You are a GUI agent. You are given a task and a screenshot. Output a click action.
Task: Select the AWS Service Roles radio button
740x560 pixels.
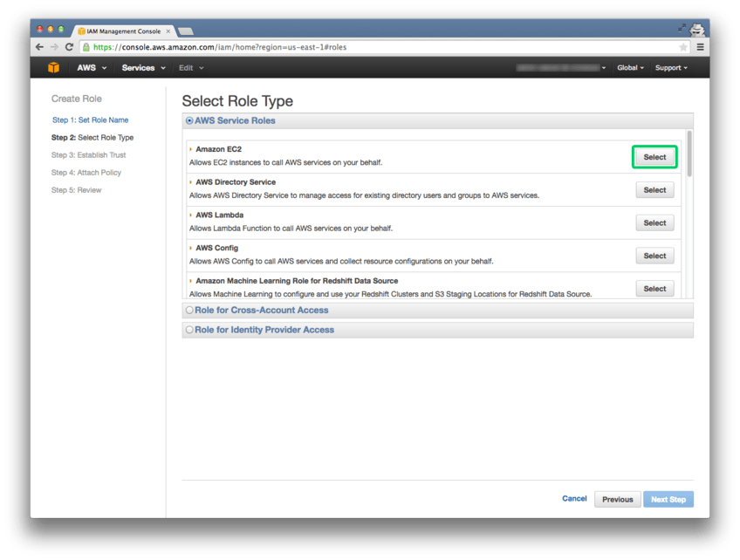189,120
